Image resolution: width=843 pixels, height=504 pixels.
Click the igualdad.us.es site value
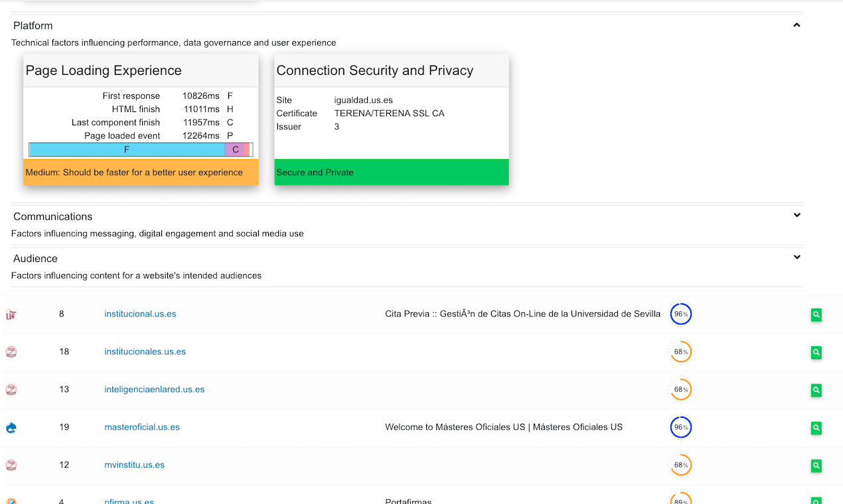point(364,100)
